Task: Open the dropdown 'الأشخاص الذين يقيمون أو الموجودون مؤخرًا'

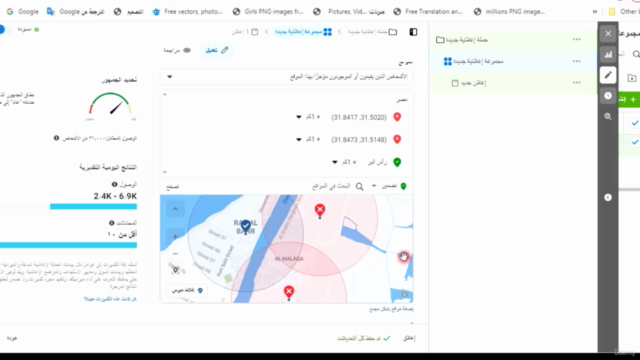Action: 286,77
